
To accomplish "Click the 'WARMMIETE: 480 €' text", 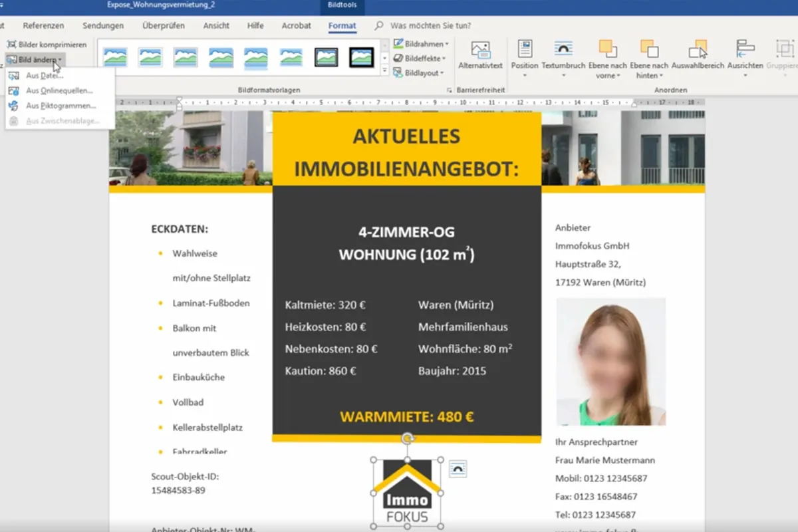I will click(406, 417).
